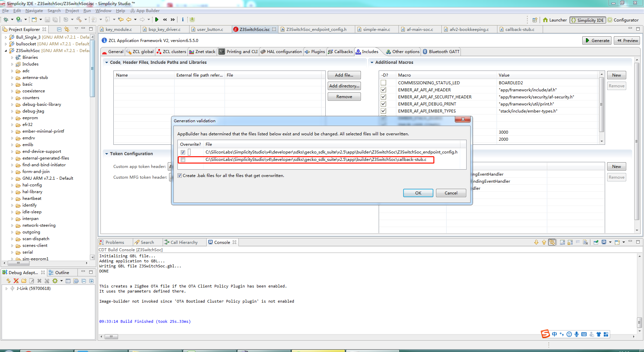Click the Console horizontal scrollbar thumb
This screenshot has height=352, width=644.
tap(111, 337)
